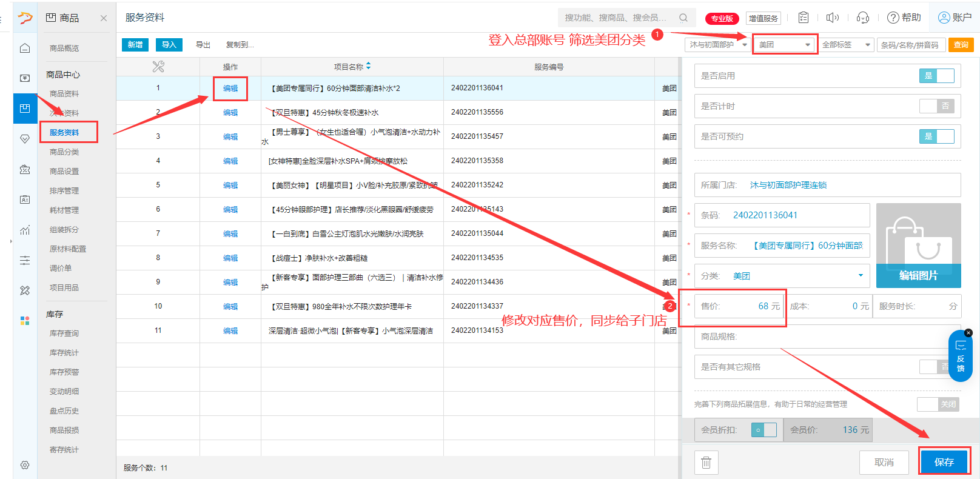Open the 账户 account menu
The image size is (980, 479).
[955, 18]
